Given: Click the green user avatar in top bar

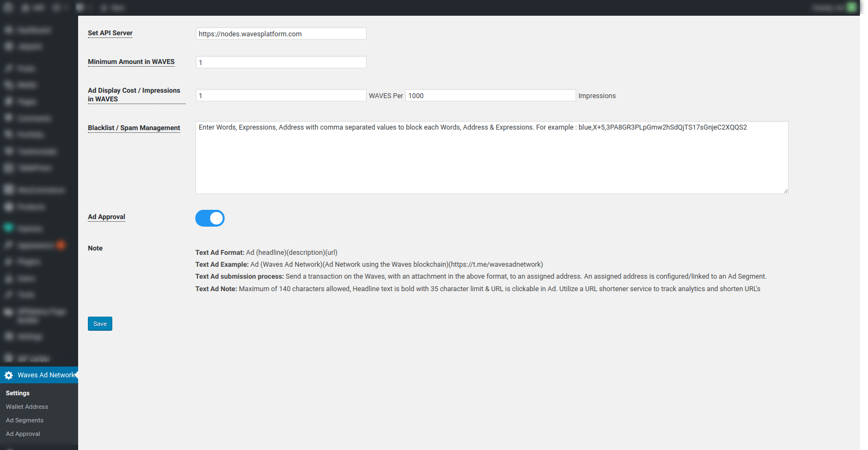Looking at the screenshot, I should click(852, 7).
